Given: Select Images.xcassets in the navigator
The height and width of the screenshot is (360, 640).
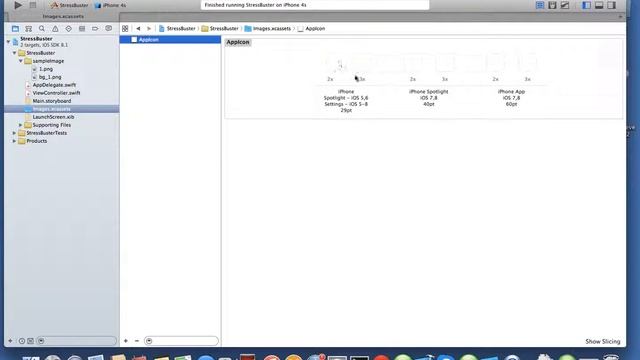Looking at the screenshot, I should pos(62,109).
